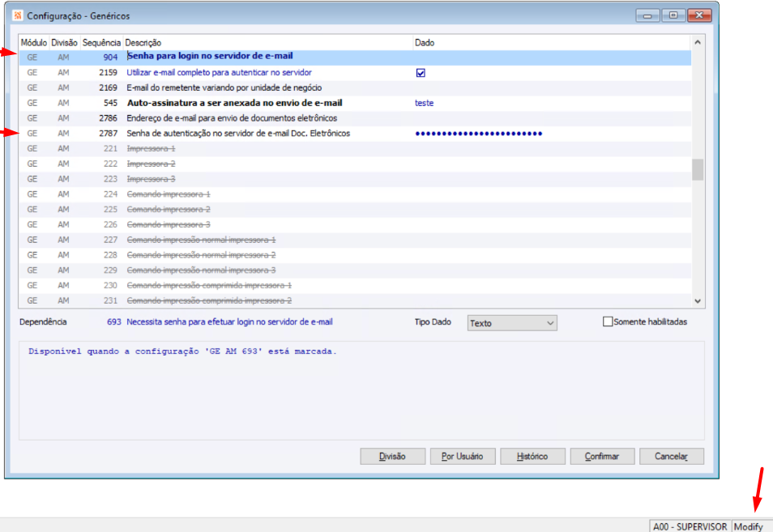
Task: Click 'A00 - SUPERVISOR' in the status bar
Action: click(690, 526)
